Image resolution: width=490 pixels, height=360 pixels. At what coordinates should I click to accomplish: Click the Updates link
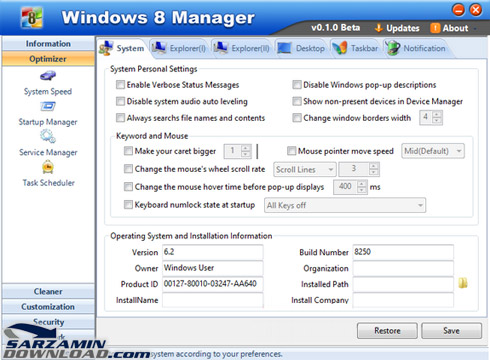point(403,28)
